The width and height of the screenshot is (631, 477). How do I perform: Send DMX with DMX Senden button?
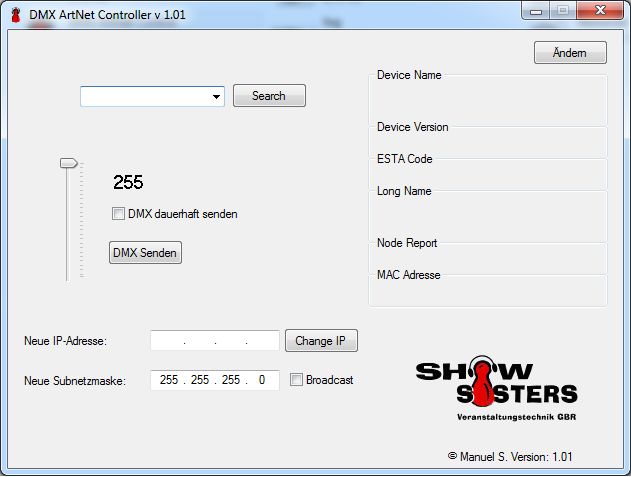point(145,253)
